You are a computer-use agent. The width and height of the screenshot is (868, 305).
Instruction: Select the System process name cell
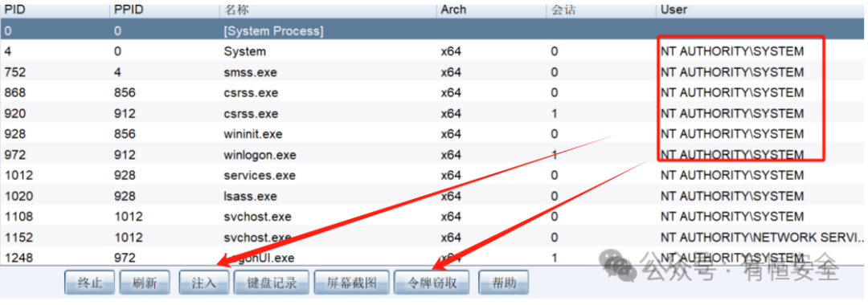pyautogui.click(x=244, y=52)
